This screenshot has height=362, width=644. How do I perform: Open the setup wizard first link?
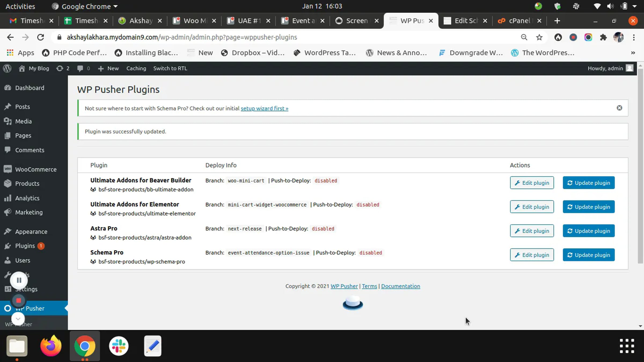pyautogui.click(x=264, y=108)
